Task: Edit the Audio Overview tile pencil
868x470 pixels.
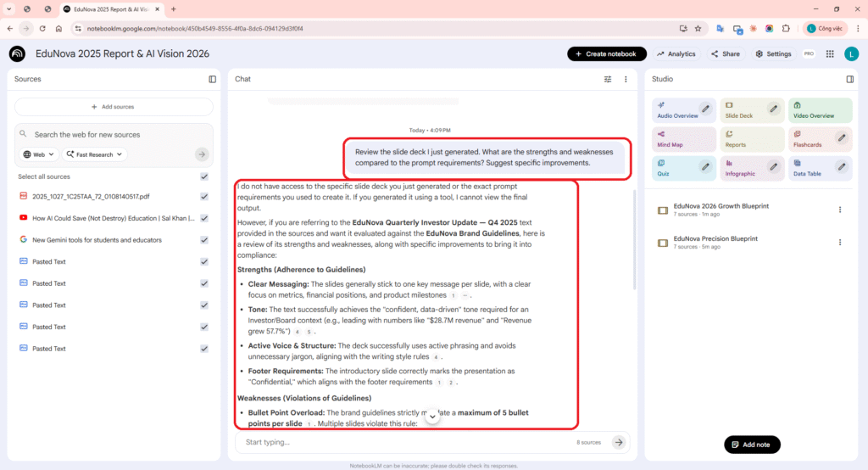Action: click(x=705, y=109)
